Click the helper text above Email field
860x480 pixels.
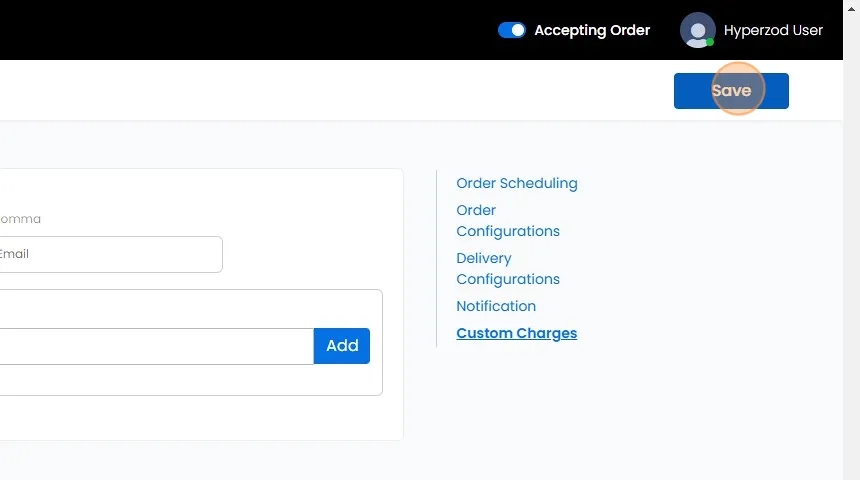pos(20,219)
